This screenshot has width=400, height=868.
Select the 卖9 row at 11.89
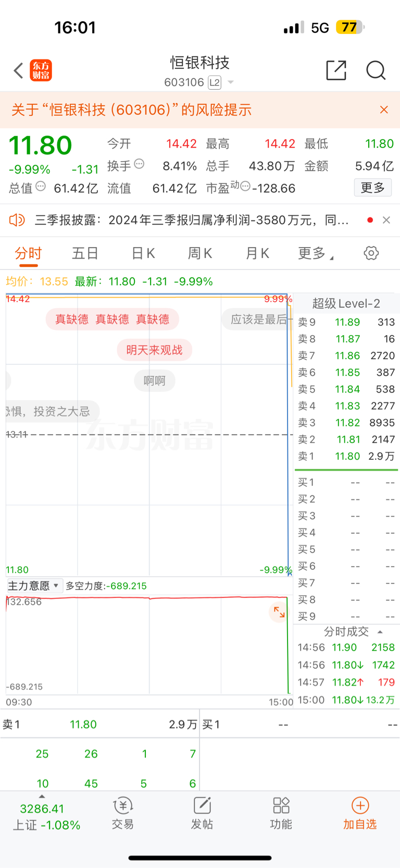[346, 322]
